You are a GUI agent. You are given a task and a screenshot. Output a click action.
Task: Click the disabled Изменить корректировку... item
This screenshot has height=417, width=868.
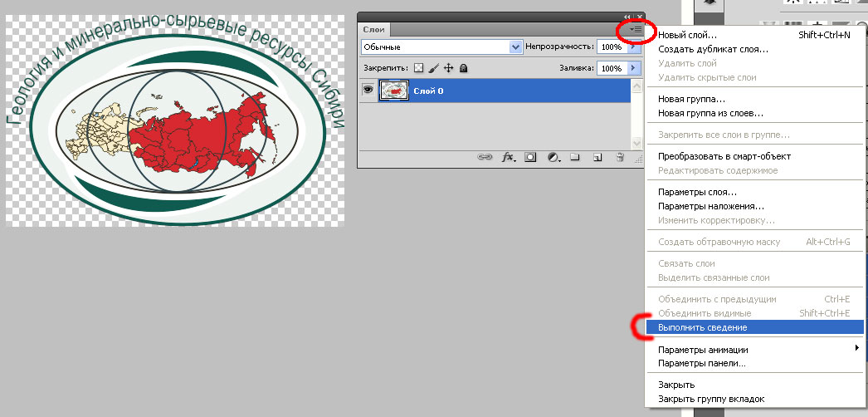[754, 220]
